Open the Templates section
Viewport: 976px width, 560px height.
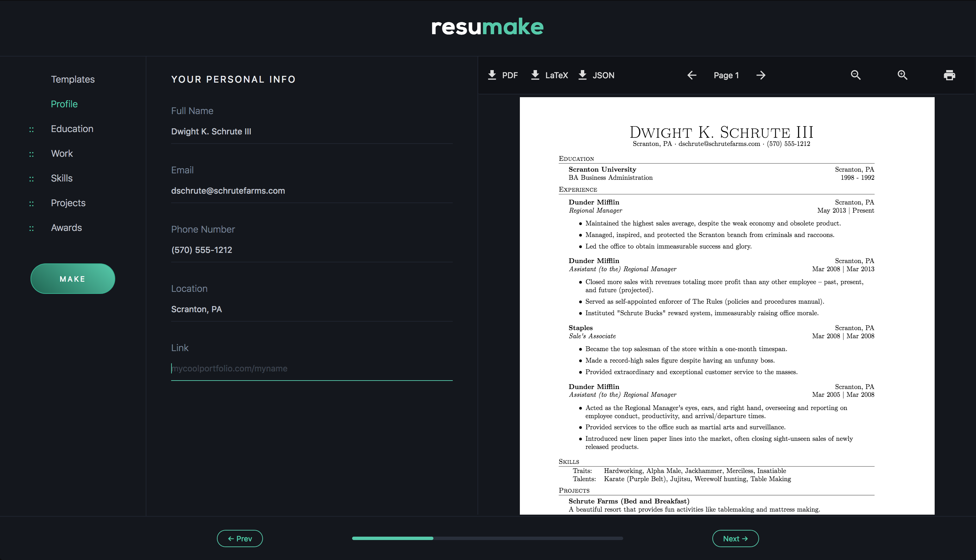tap(73, 79)
